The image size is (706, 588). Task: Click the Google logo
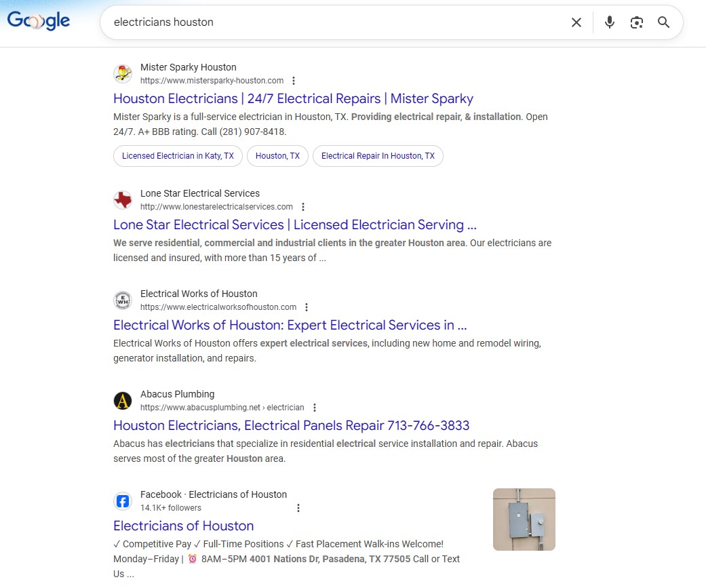(39, 20)
